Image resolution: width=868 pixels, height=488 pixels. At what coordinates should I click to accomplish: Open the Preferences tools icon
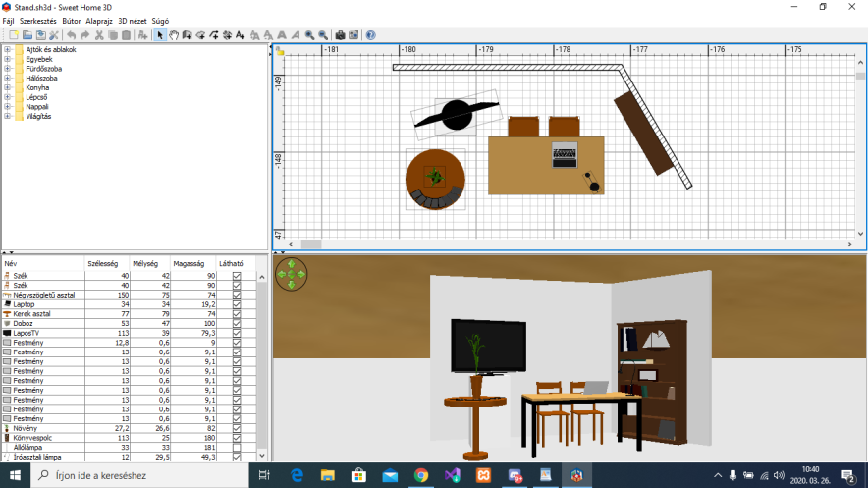point(54,35)
